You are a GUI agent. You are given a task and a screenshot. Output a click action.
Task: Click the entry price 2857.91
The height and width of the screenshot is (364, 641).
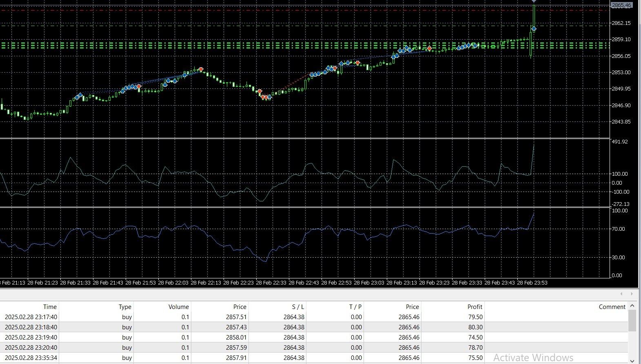point(236,357)
